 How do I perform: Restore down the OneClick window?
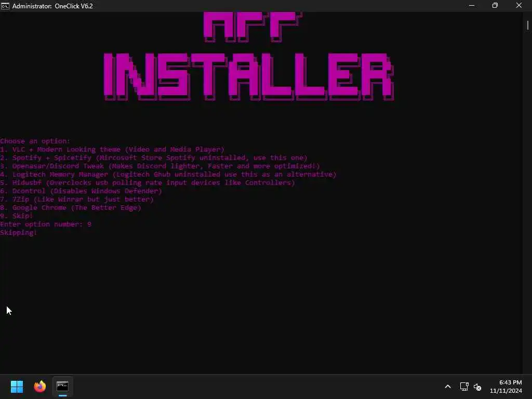(495, 5)
